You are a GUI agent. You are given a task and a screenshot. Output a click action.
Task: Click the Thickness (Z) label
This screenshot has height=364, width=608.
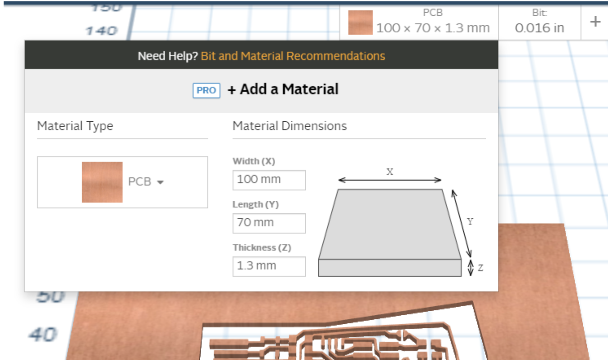(x=262, y=248)
